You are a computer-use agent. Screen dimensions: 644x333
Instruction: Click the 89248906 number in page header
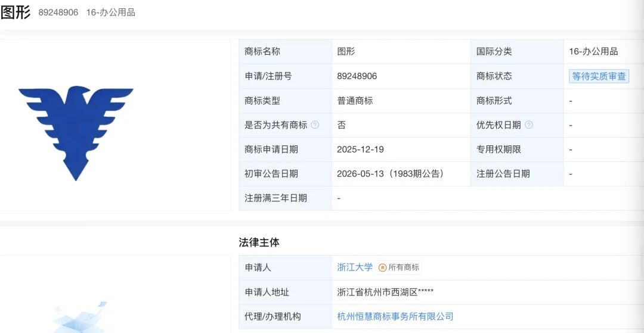[x=58, y=13]
